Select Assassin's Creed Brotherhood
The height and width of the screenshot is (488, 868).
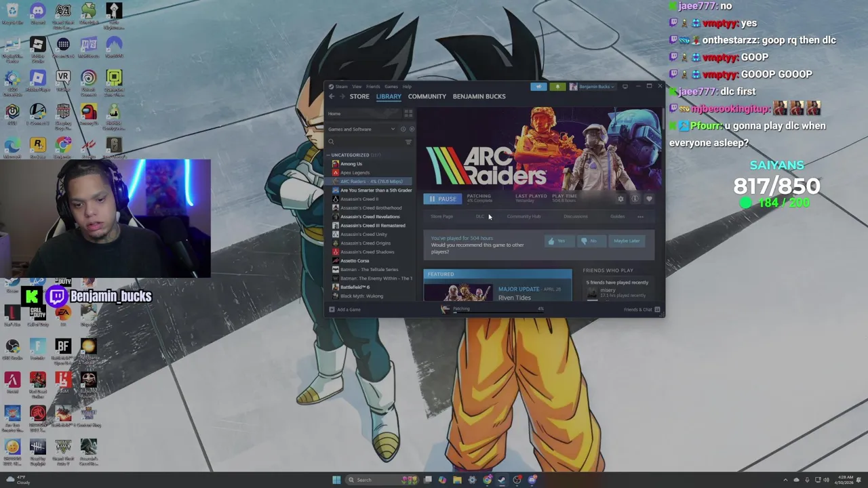pos(370,208)
